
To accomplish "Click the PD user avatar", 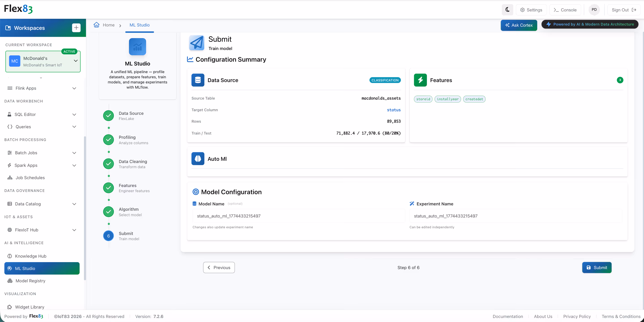I will pyautogui.click(x=594, y=10).
